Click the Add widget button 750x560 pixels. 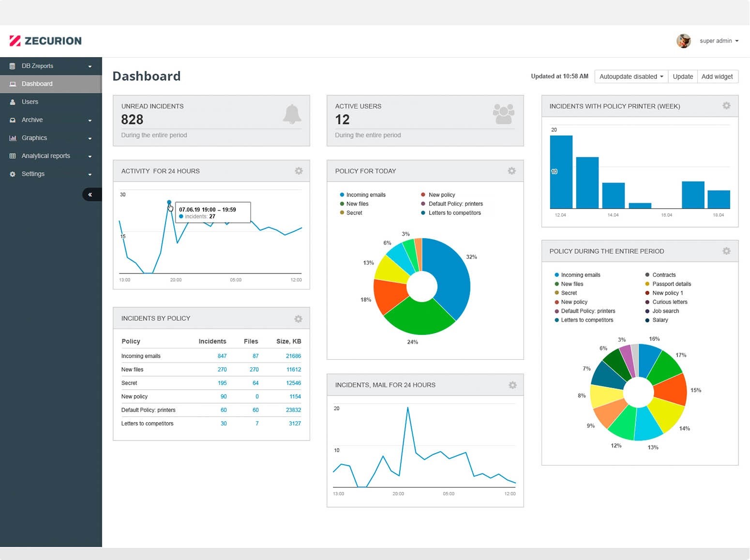(x=717, y=76)
